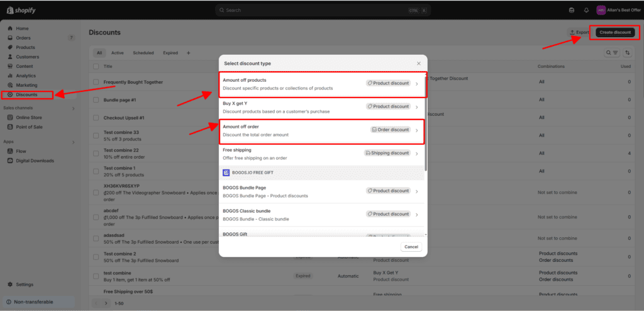Select the Bundle page #1 checkbox
This screenshot has width=644, height=311.
click(x=96, y=100)
